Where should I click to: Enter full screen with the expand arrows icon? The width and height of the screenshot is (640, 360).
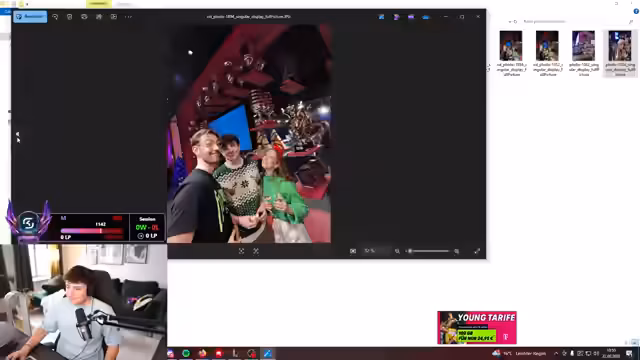click(477, 251)
